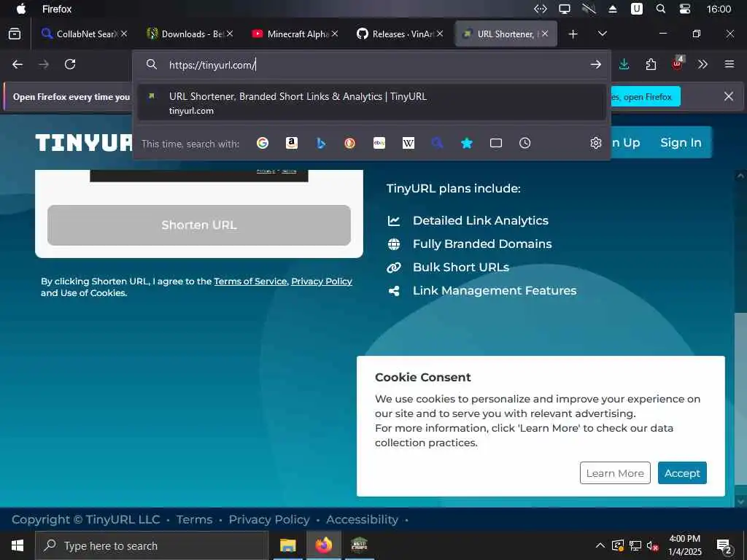Screen dimensions: 747x560
Task: Click the Detailed Link Analytics chart icon
Action: coord(393,220)
